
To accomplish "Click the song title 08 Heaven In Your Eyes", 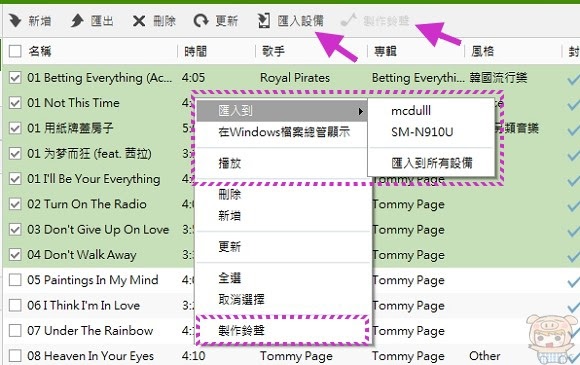I will click(x=90, y=356).
